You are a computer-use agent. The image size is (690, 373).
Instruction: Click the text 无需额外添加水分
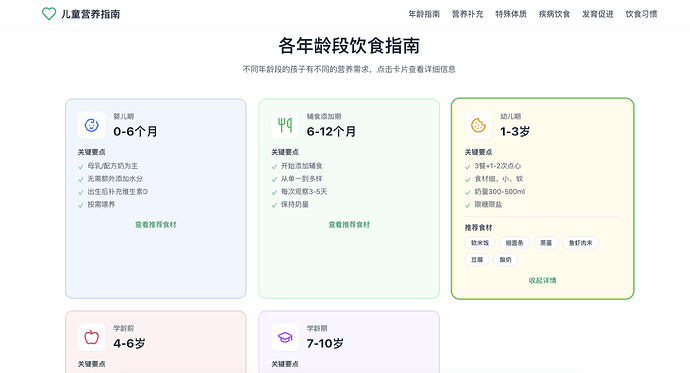click(115, 179)
